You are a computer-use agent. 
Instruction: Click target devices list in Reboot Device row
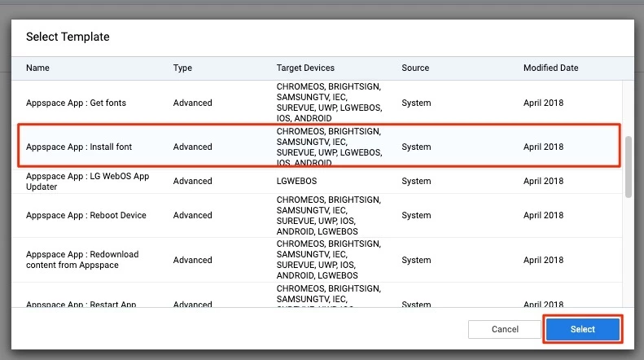click(x=329, y=215)
